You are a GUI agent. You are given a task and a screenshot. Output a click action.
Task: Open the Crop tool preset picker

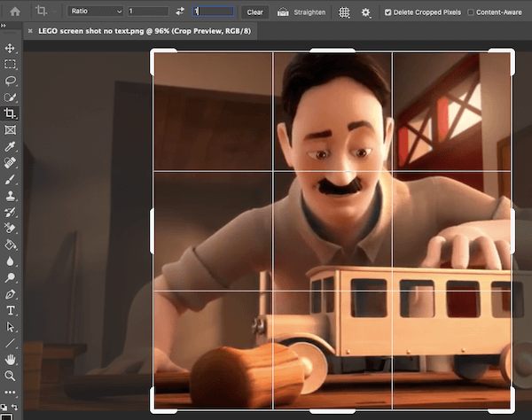(x=45, y=12)
